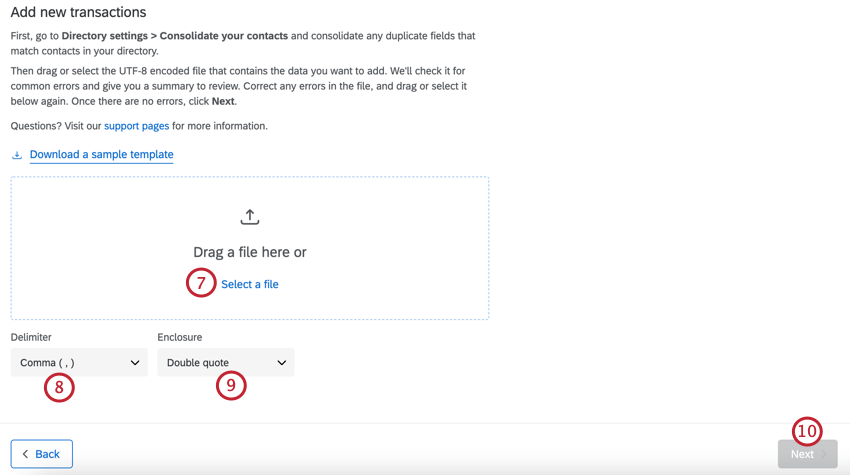Viewport: 850px width, 475px height.
Task: Click the Download a sample template link
Action: pyautogui.click(x=101, y=155)
